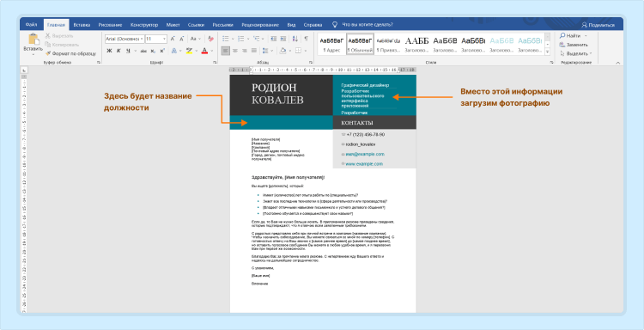
Task: Click the Clear Formatting eraser icon
Action: click(210, 39)
